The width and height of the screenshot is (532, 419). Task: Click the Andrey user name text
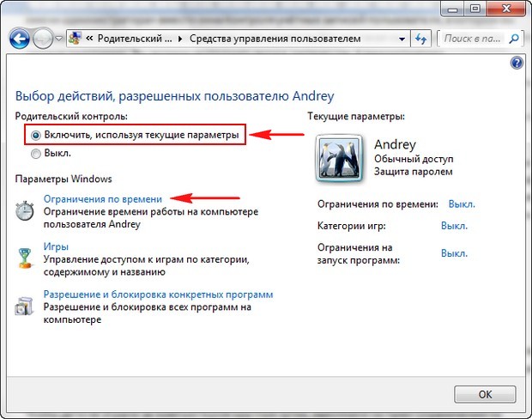[x=395, y=144]
